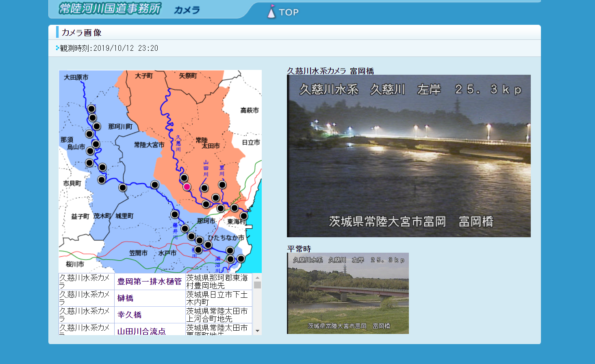Select the camera marker beside the 那須烏山市 label
This screenshot has width=595, height=364.
pos(90,151)
